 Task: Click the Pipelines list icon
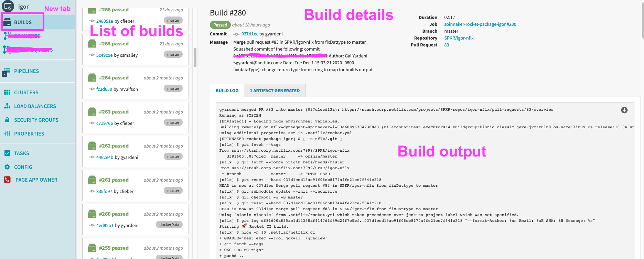[x=7, y=71]
